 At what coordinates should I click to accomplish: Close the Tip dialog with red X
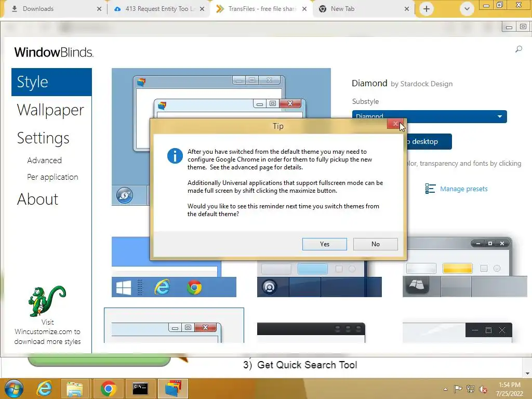(x=395, y=124)
